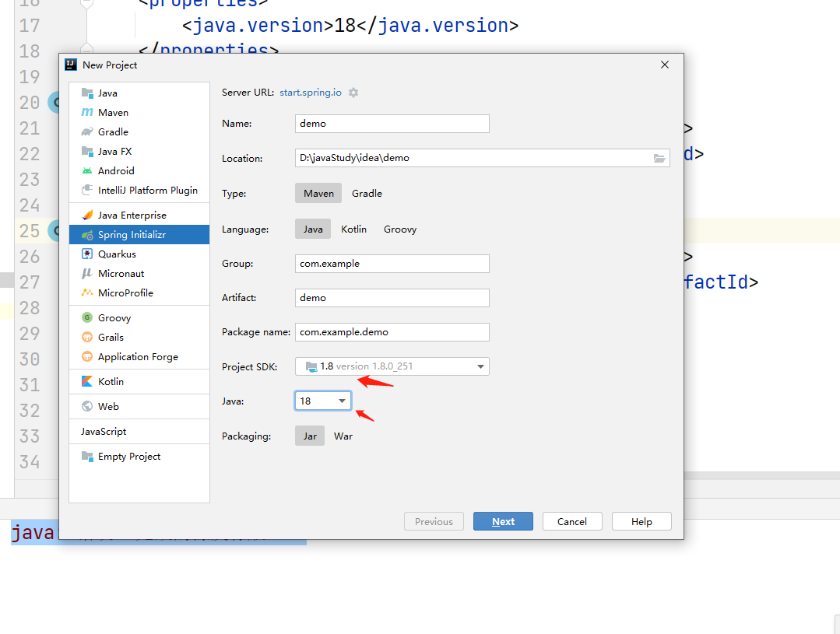Select Spring Initializr in the list
The image size is (840, 634).
[139, 234]
